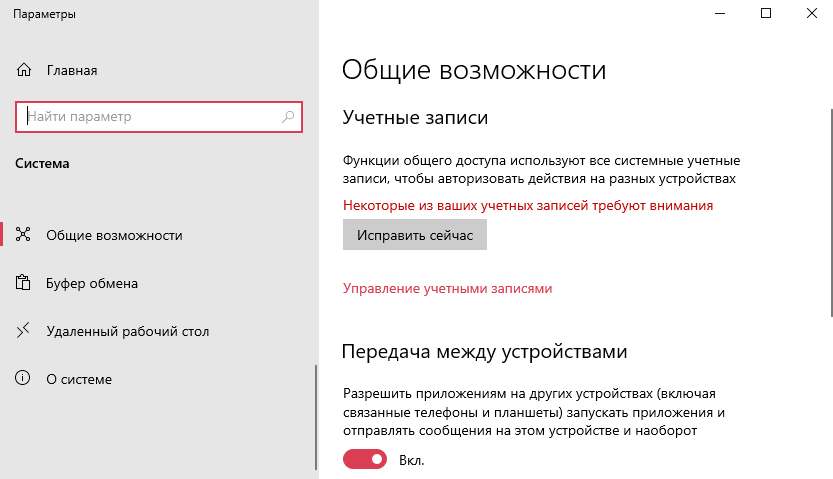Click the left sidebar scrollbar
The width and height of the screenshot is (833, 479).
coord(316,417)
